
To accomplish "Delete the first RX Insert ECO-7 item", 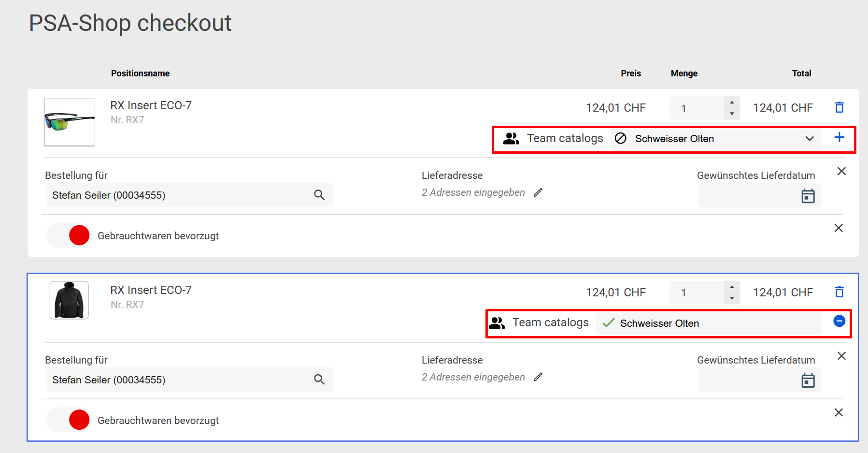I will 839,107.
